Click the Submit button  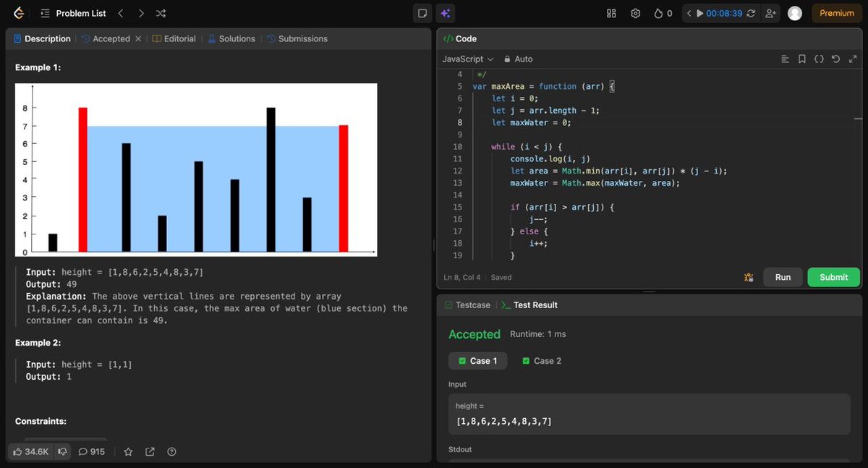click(x=833, y=277)
